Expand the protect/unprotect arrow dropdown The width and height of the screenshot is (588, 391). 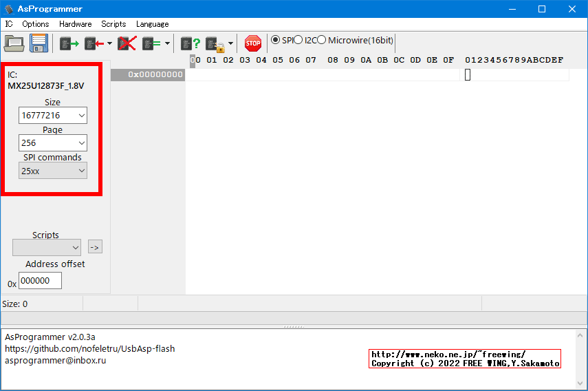coord(230,43)
